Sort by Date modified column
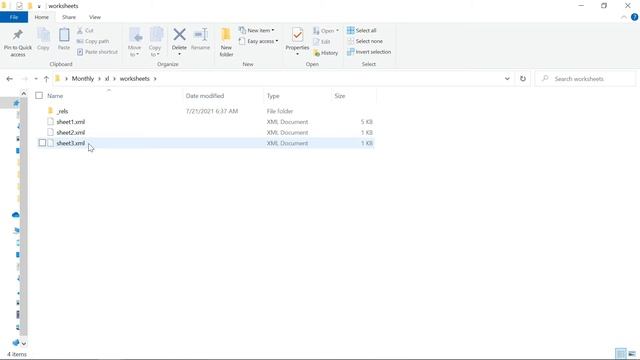This screenshot has width=640, height=360. point(205,96)
